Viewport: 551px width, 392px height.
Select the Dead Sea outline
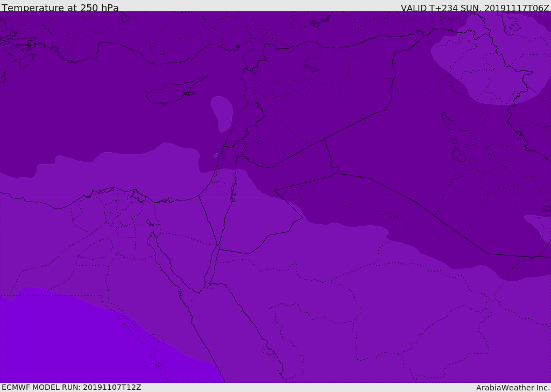coord(234,190)
